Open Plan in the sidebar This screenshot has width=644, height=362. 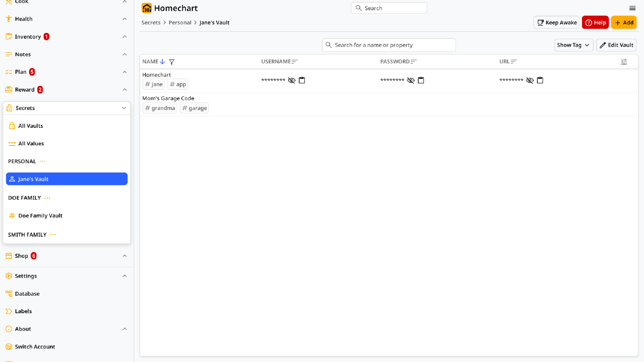click(21, 72)
